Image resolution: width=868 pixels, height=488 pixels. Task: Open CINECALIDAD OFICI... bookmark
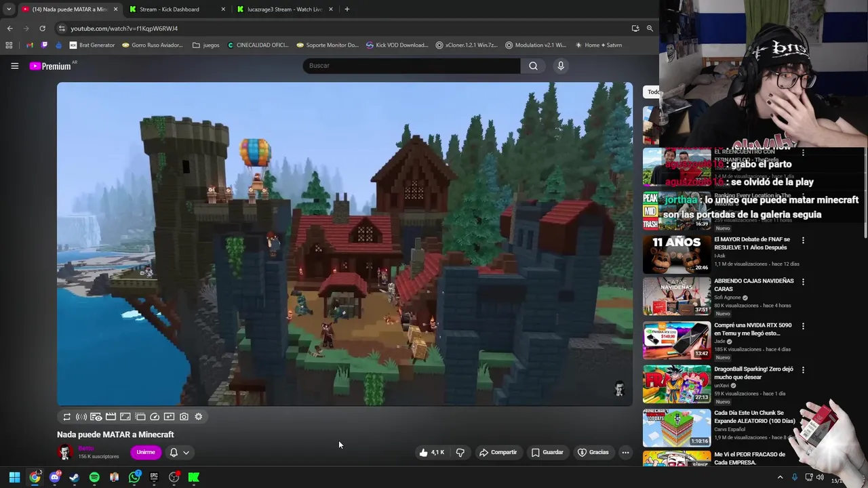click(x=258, y=45)
